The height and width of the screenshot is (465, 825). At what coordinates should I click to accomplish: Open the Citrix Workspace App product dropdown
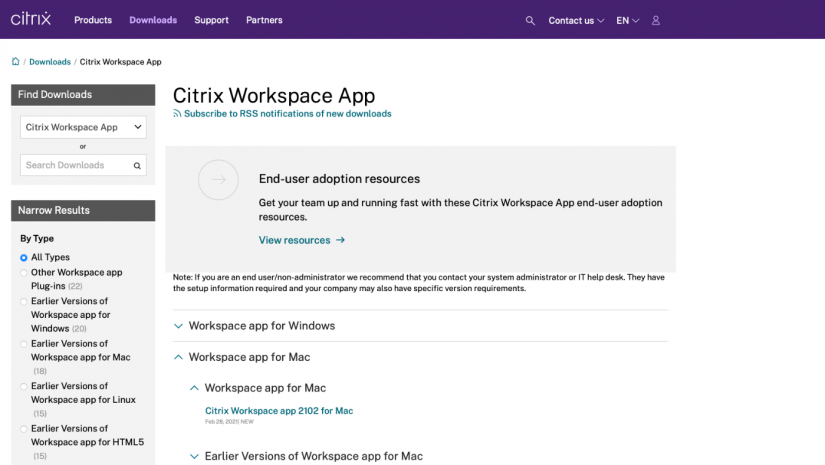pyautogui.click(x=83, y=127)
